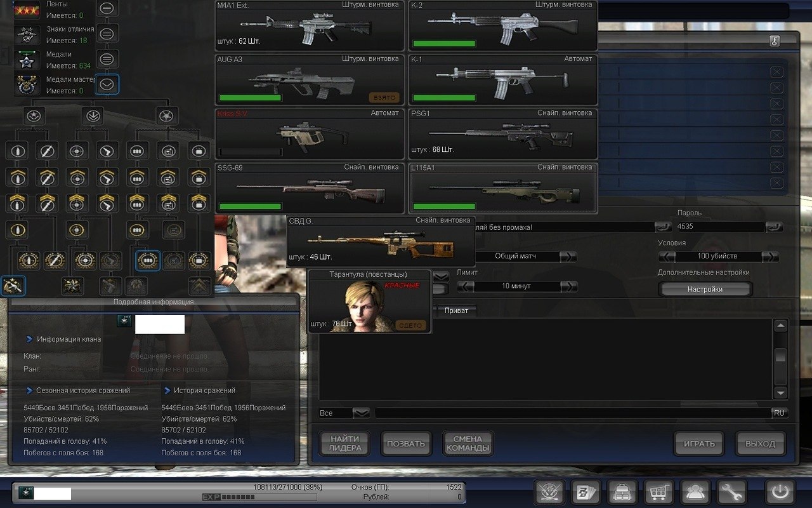Select the highlighted crossed-rifle skill icon
Screen dimensions: 812x508
pyautogui.click(x=13, y=286)
